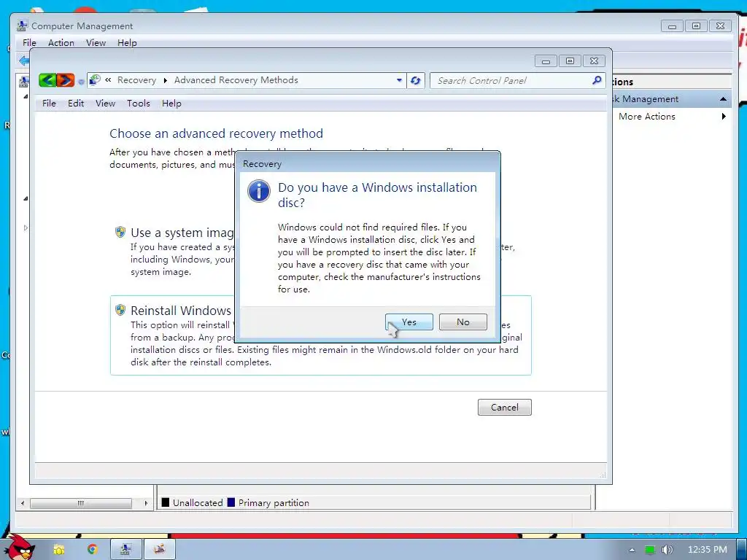Open the Control Panel Edit menu

coord(76,104)
